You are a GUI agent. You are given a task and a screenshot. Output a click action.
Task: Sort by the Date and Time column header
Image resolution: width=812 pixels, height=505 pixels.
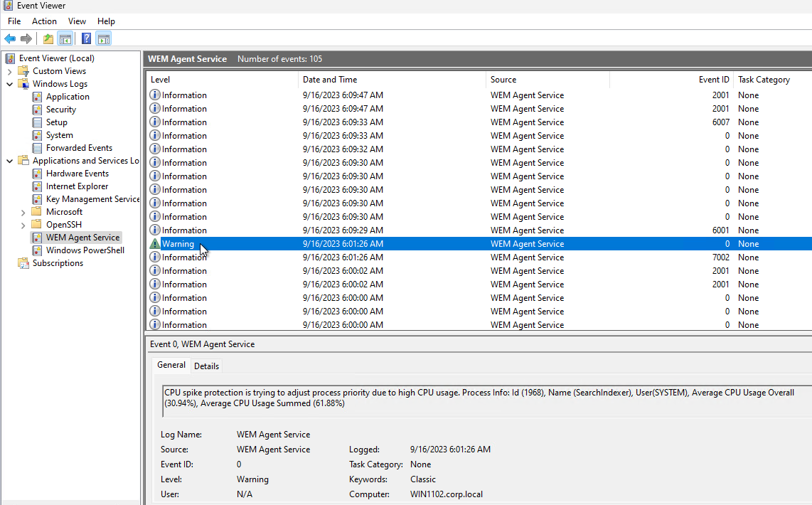[x=392, y=80]
